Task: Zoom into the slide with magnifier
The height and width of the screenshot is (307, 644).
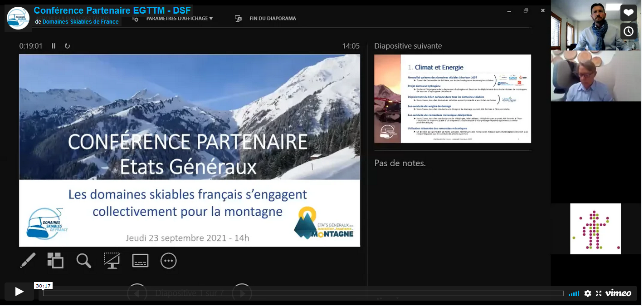Action: tap(84, 261)
